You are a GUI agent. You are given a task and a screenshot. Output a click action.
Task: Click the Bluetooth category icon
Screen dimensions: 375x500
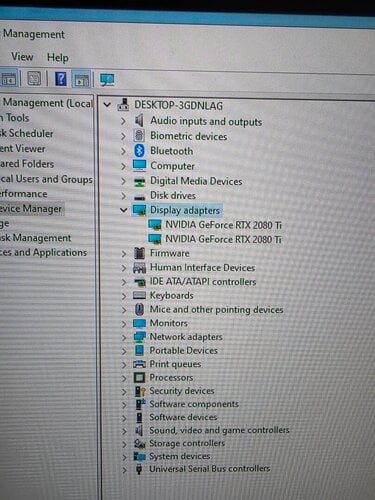tap(139, 151)
